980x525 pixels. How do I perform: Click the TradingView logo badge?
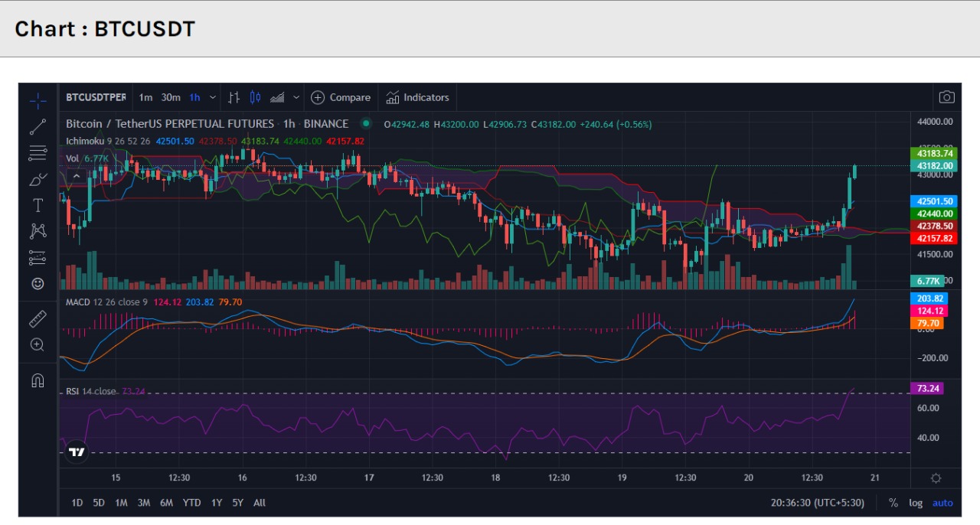click(77, 452)
